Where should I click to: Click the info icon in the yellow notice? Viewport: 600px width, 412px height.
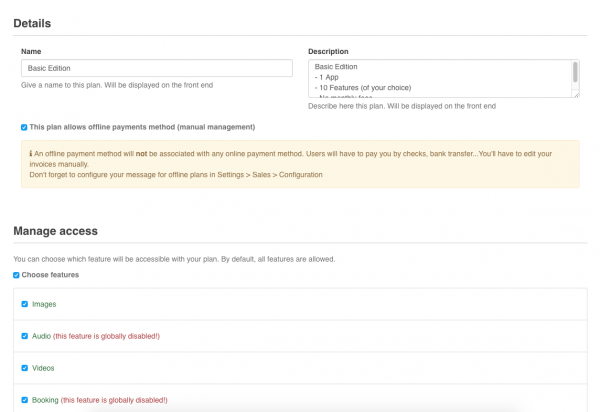(32, 152)
